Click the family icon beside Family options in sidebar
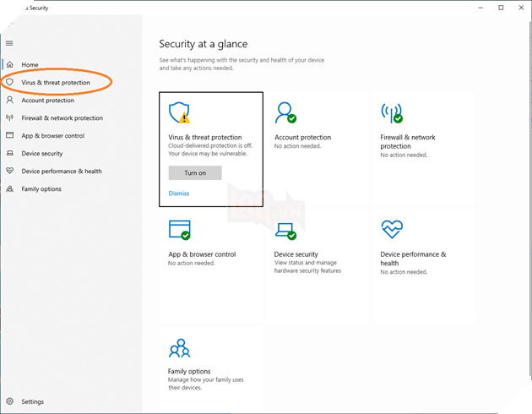The width and height of the screenshot is (532, 414). [10, 188]
